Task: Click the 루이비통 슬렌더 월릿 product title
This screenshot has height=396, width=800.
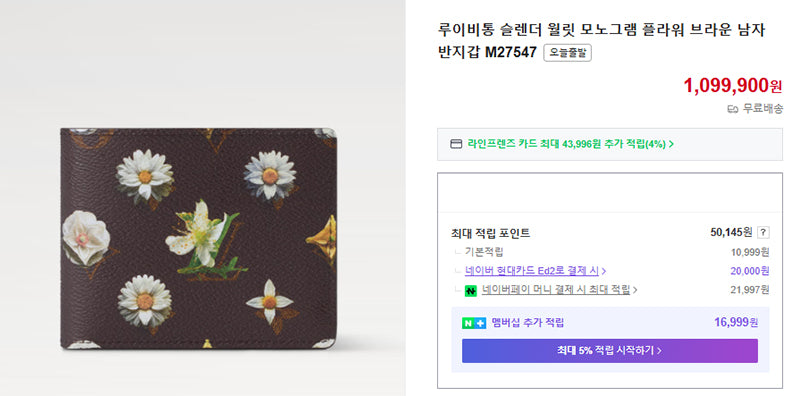Action: (x=602, y=41)
